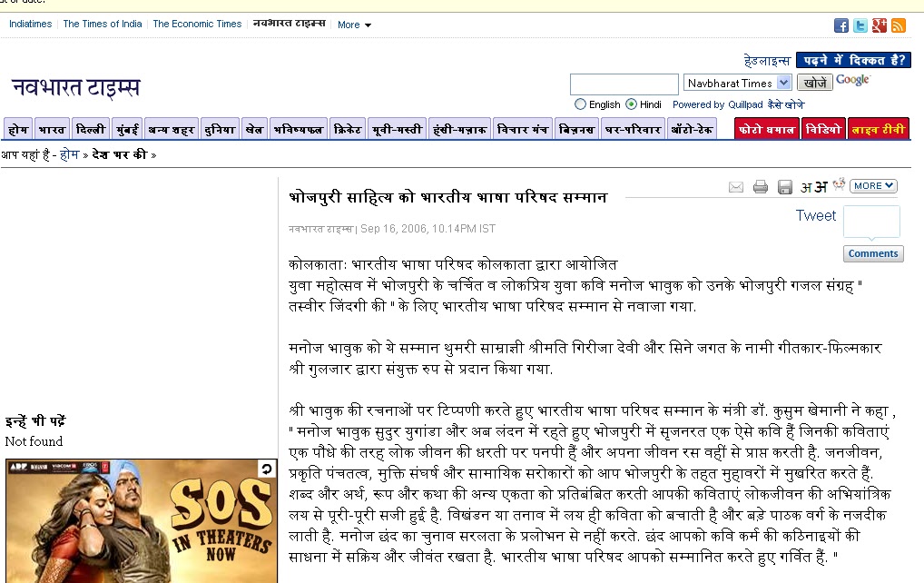Open the Comments button
Viewport: 924px width, 583px height.
click(873, 253)
